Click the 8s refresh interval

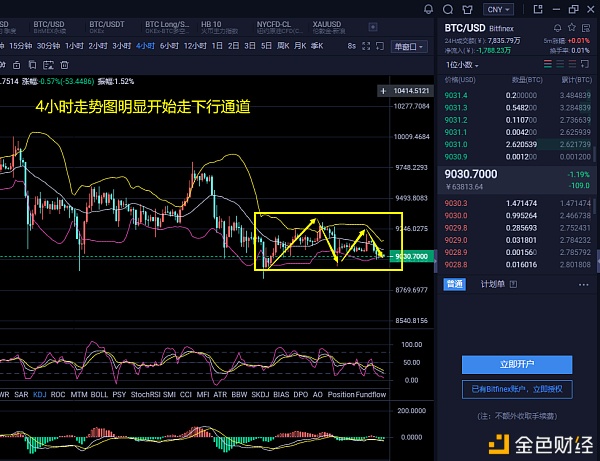click(x=352, y=46)
